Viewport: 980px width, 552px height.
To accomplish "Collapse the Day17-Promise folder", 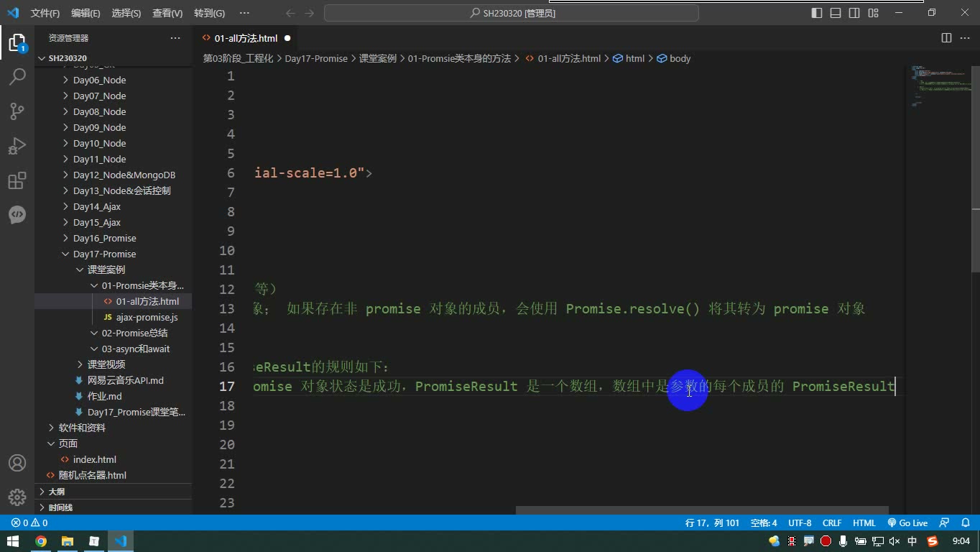I will [x=104, y=254].
